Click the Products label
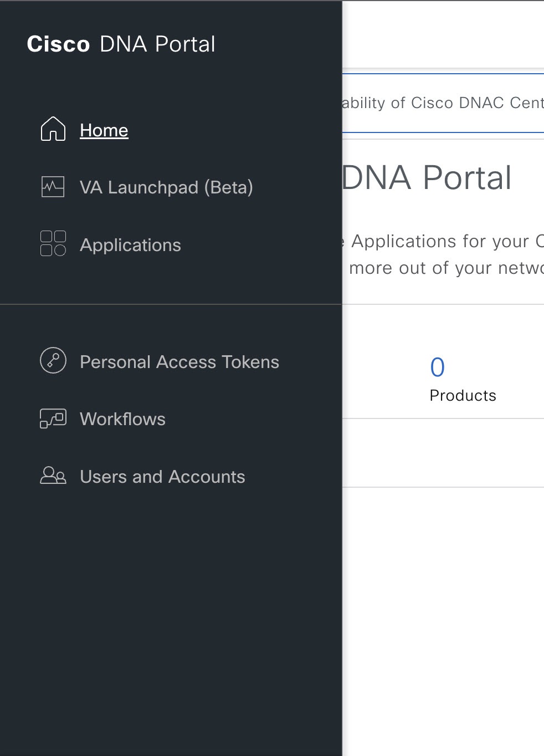This screenshot has height=756, width=544. coord(463,395)
